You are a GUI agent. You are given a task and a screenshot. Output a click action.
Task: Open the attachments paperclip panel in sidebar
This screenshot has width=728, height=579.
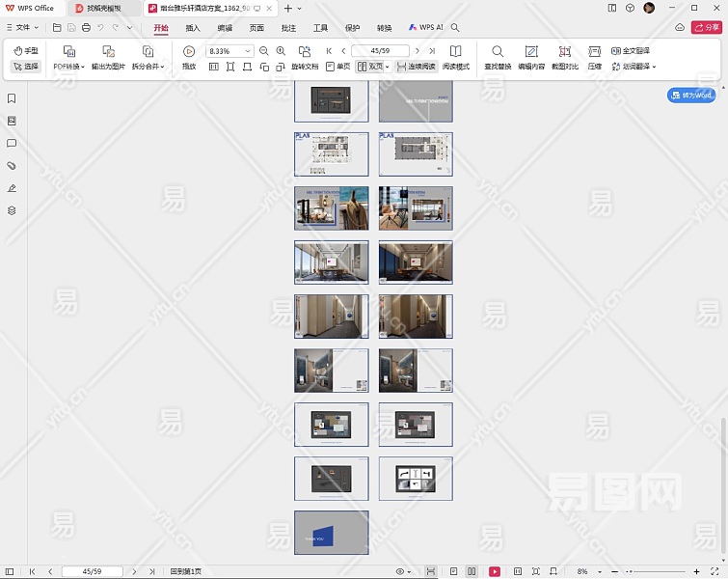click(x=12, y=166)
